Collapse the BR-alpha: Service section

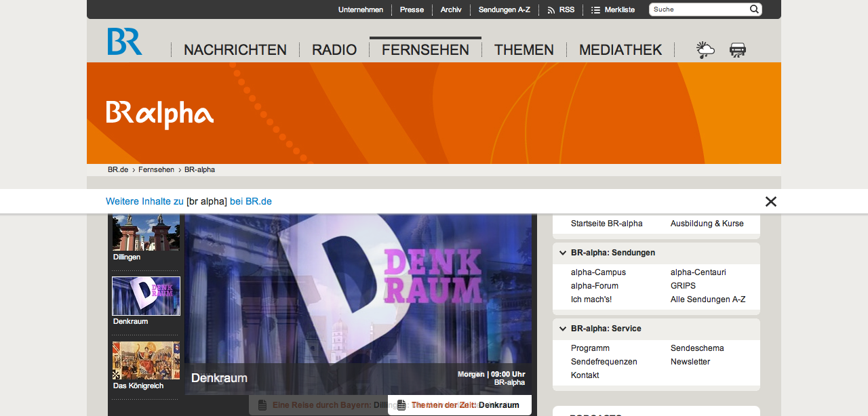[563, 329]
